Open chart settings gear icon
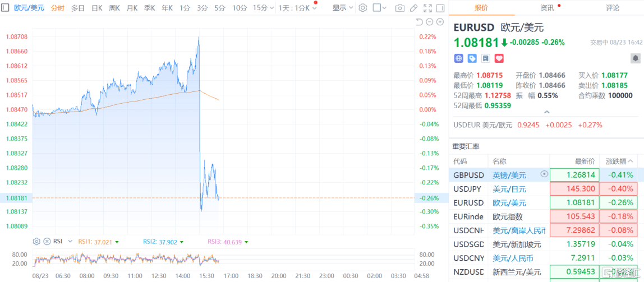This screenshot has width=644, height=282. (x=362, y=8)
